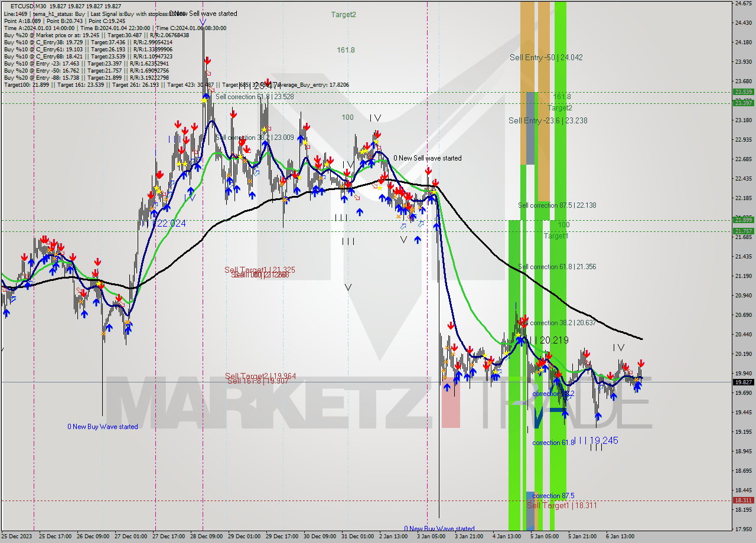This screenshot has height=543, width=756.
Task: Click the 'correction 61.8' blue label
Action: coord(553,443)
